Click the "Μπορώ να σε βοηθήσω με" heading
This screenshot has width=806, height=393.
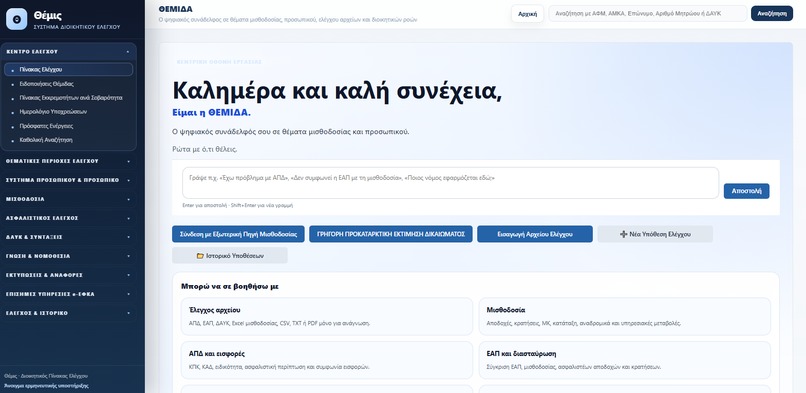pyautogui.click(x=230, y=286)
